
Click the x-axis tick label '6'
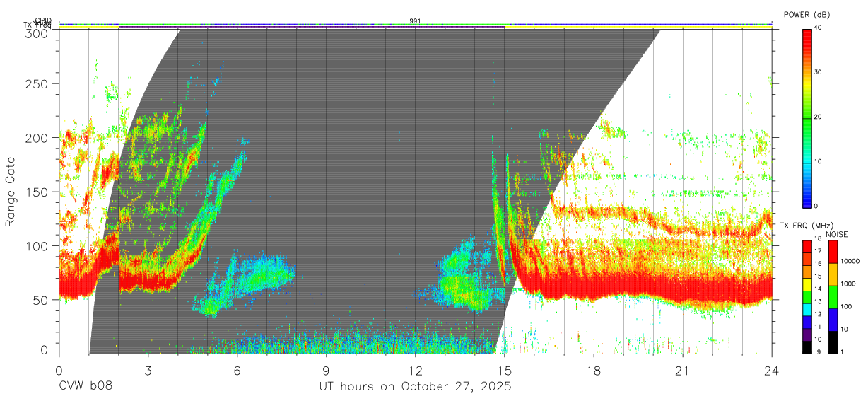click(x=237, y=371)
